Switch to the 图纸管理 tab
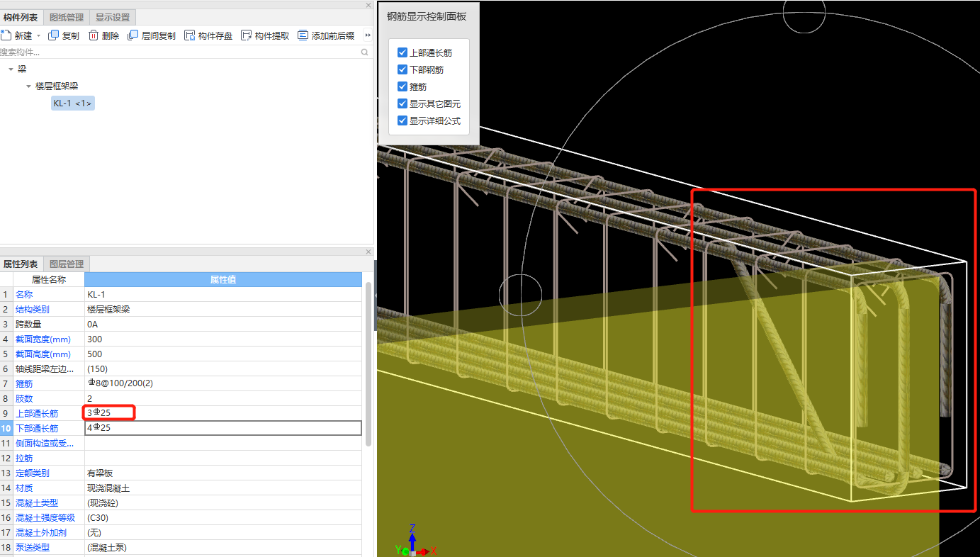 67,17
